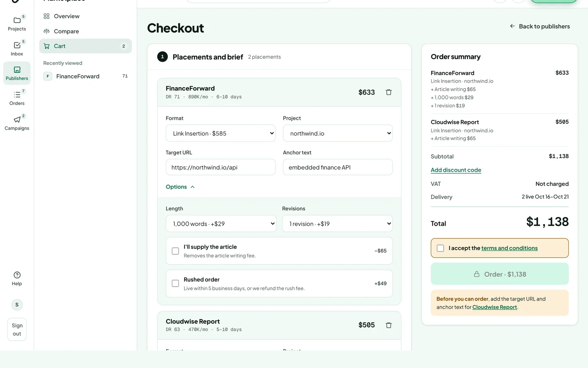The image size is (588, 368).
Task: Open Campaigns megaphone icon
Action: [17, 120]
